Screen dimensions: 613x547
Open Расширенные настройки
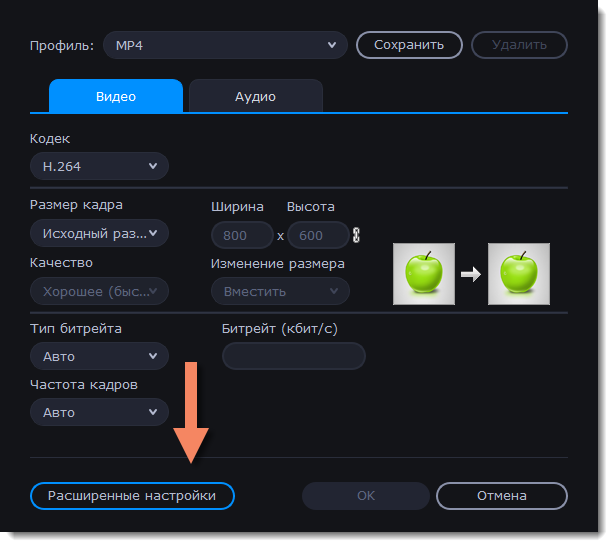pos(132,496)
